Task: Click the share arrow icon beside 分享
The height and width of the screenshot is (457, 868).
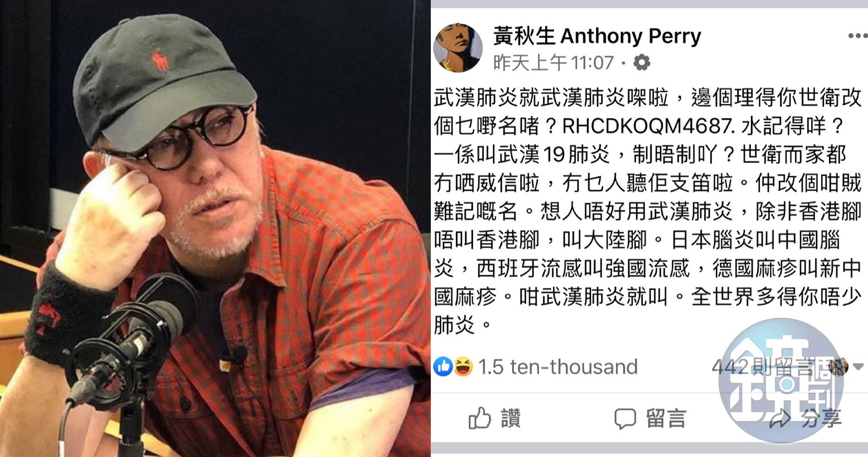Action: [x=780, y=418]
